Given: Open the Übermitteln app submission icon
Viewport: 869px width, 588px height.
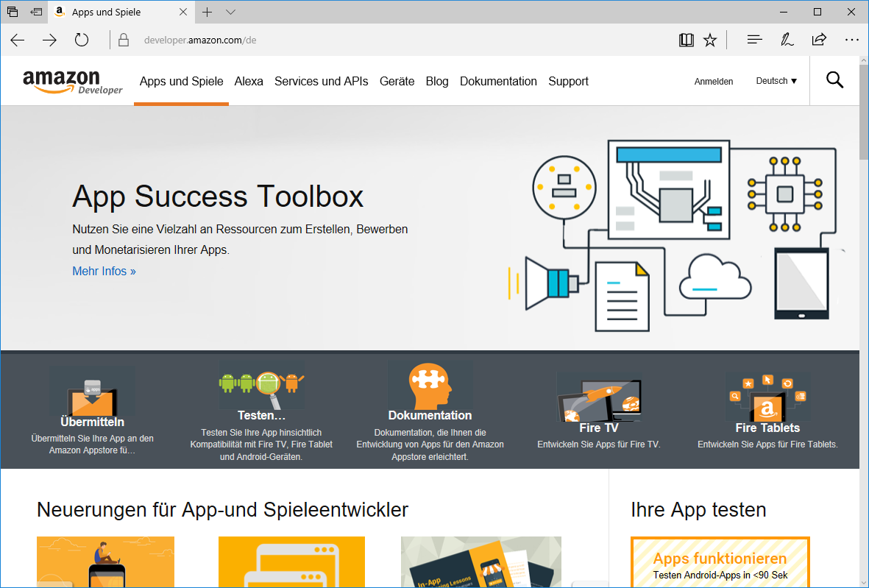Looking at the screenshot, I should (x=92, y=392).
